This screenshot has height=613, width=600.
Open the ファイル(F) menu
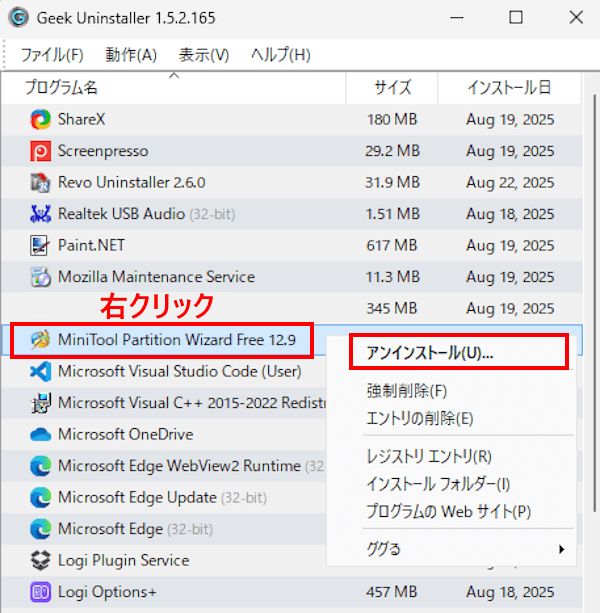[52, 55]
